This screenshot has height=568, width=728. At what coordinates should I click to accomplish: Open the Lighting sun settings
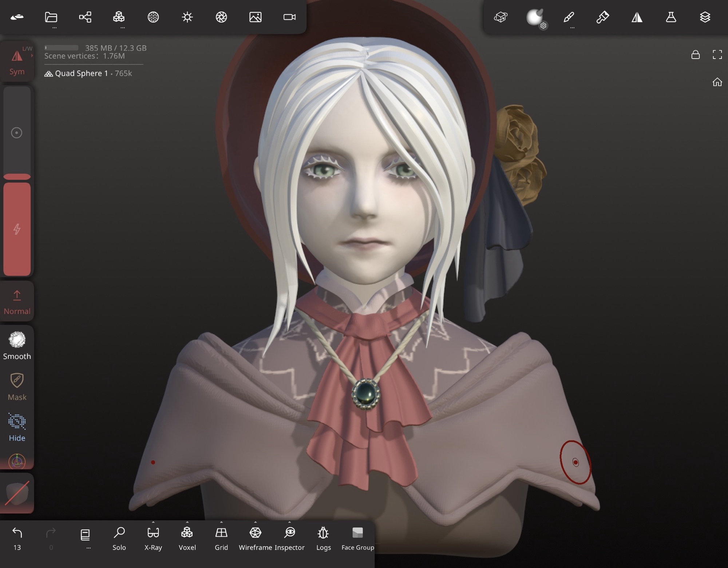(187, 17)
